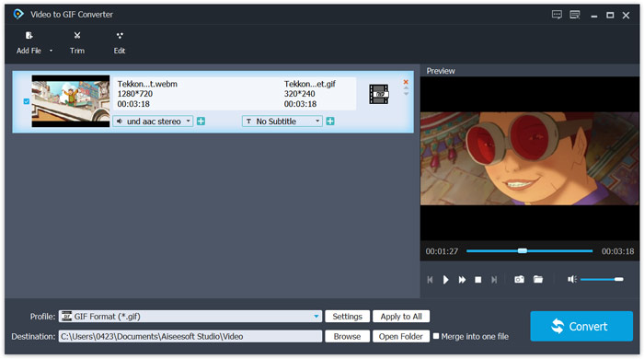
Task: Click the Add File toolbar icon
Action: [x=29, y=36]
